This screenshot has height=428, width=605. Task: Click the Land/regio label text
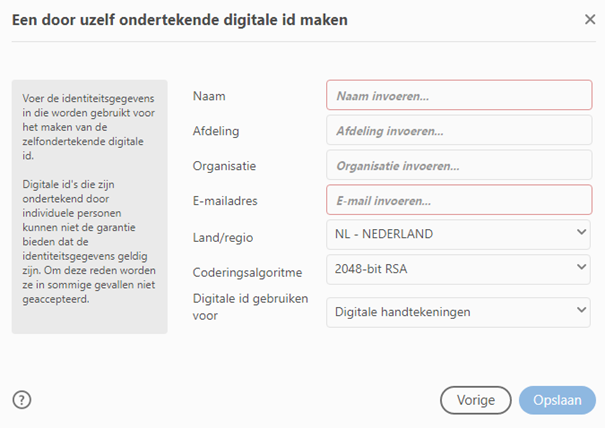223,237
